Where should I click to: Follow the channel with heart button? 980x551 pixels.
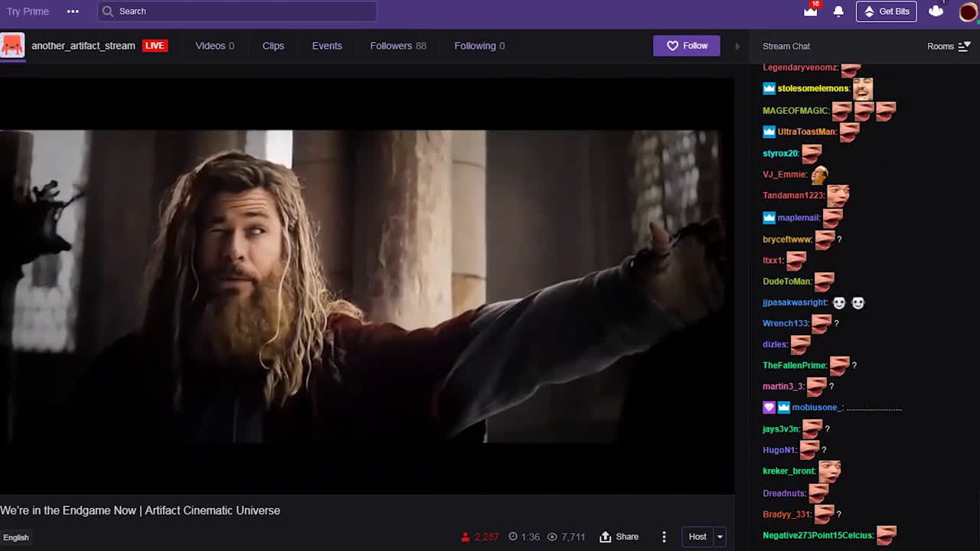click(x=686, y=46)
